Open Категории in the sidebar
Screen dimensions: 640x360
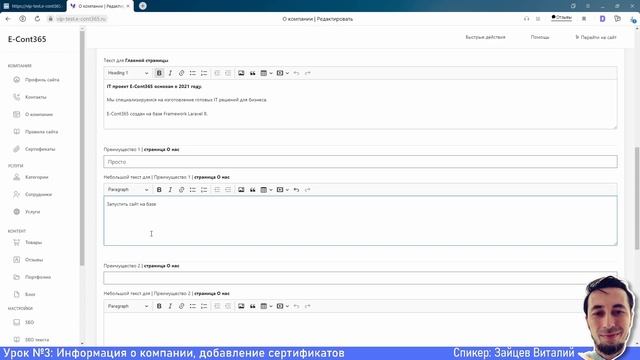pyautogui.click(x=31, y=177)
